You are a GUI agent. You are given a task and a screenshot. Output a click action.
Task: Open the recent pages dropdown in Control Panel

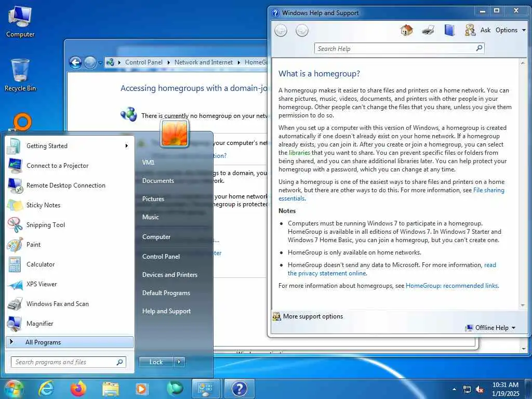pyautogui.click(x=100, y=63)
